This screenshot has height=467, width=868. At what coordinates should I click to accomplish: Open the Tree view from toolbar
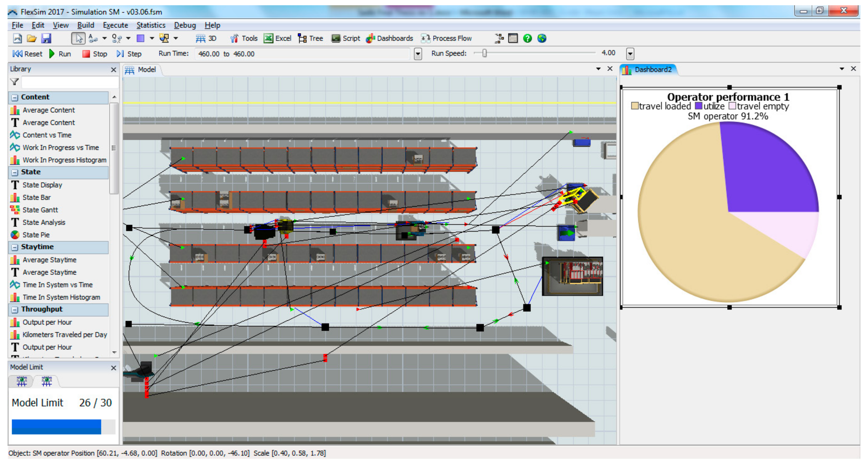pyautogui.click(x=310, y=38)
